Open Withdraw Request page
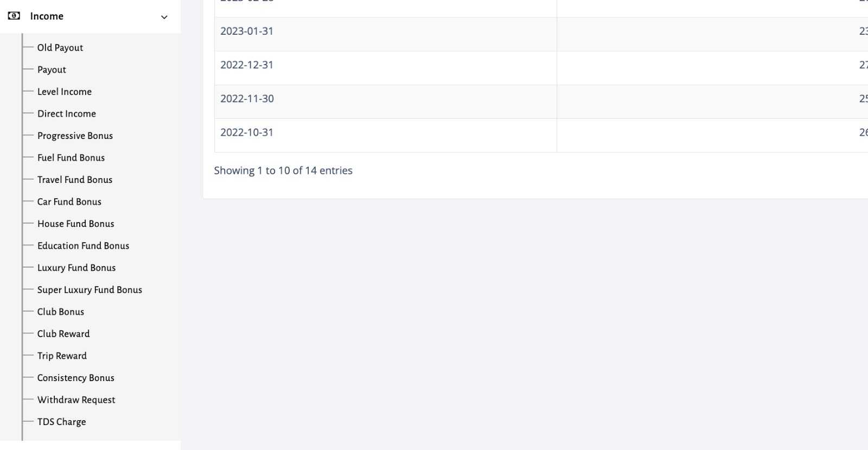Image resolution: width=868 pixels, height=450 pixels. pos(76,400)
